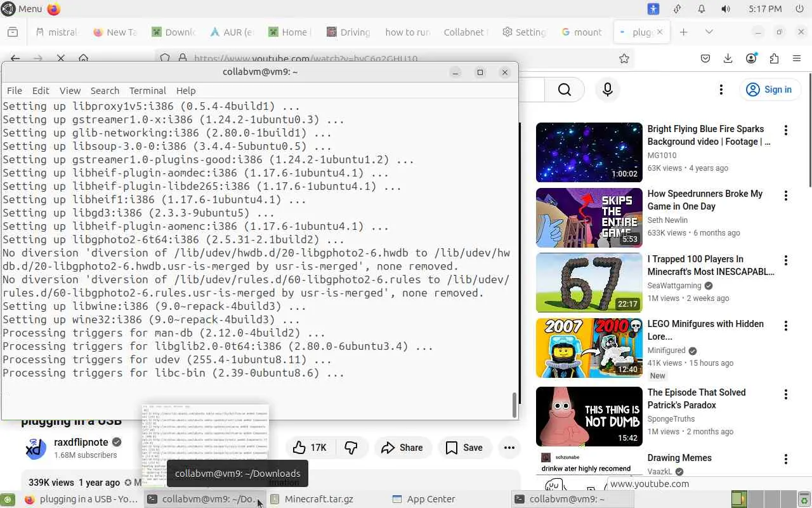
Task: Dislike the video
Action: coord(351,448)
